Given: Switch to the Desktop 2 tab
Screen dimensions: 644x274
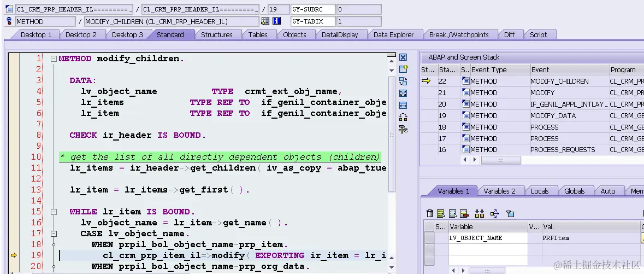Looking at the screenshot, I should 81,34.
